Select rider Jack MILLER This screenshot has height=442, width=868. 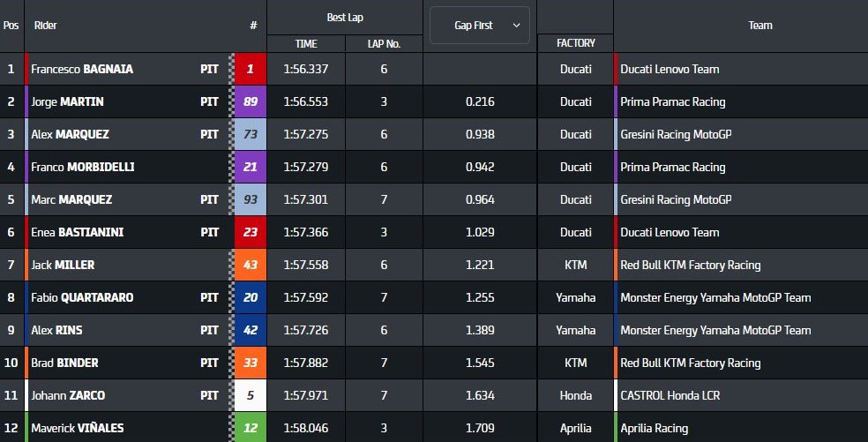click(x=63, y=266)
